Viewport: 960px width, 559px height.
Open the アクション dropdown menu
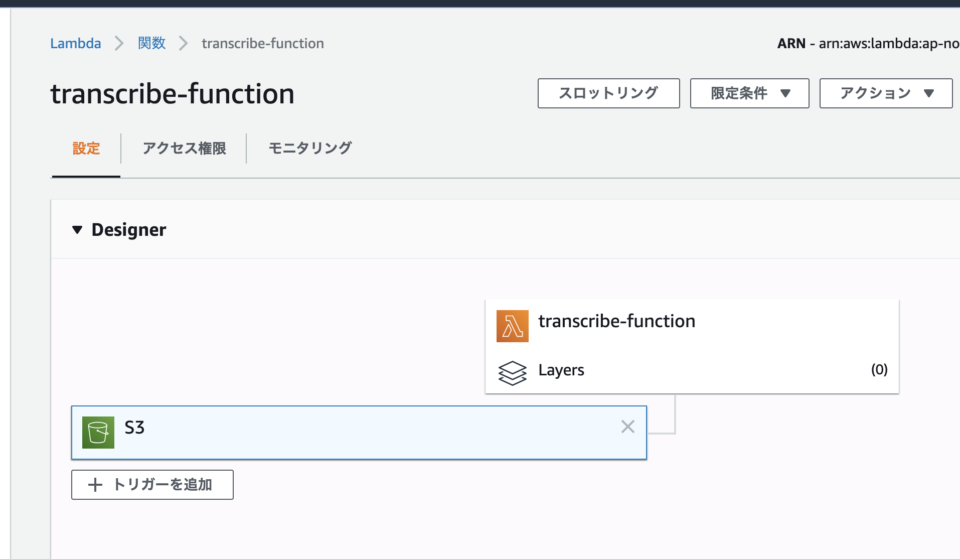coord(886,93)
